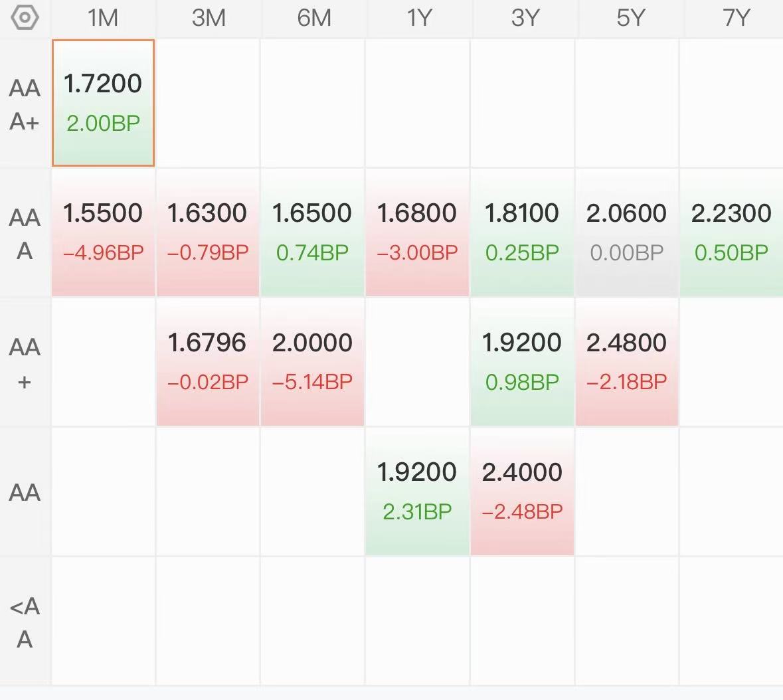This screenshot has height=700, width=783.
Task: Select the AAA 5Y cell with 0.00BP
Action: (x=626, y=232)
